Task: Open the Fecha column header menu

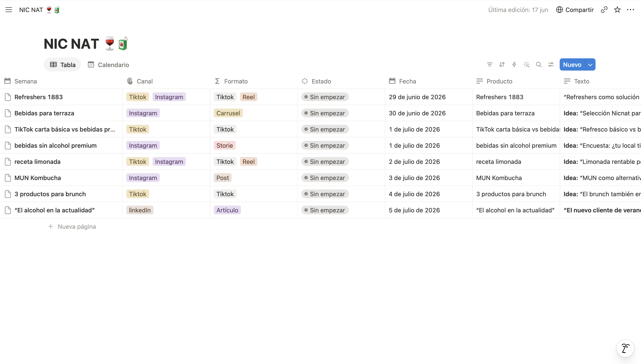Action: click(x=428, y=81)
